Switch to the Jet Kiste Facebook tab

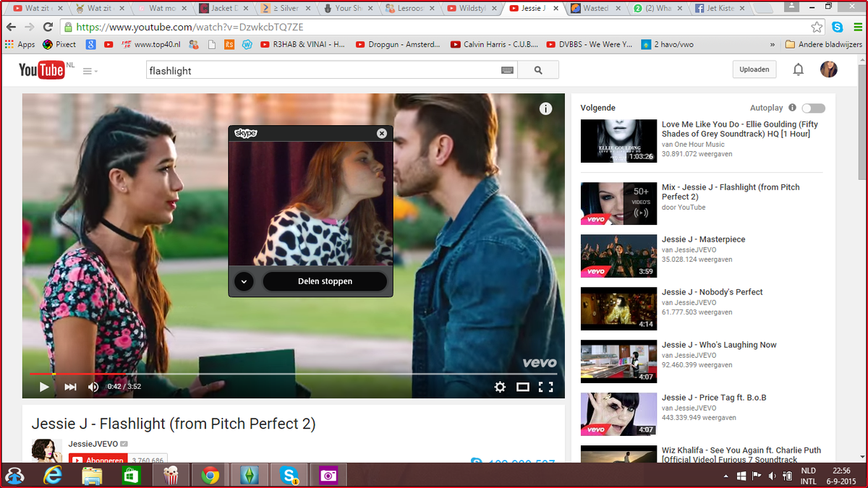(722, 9)
